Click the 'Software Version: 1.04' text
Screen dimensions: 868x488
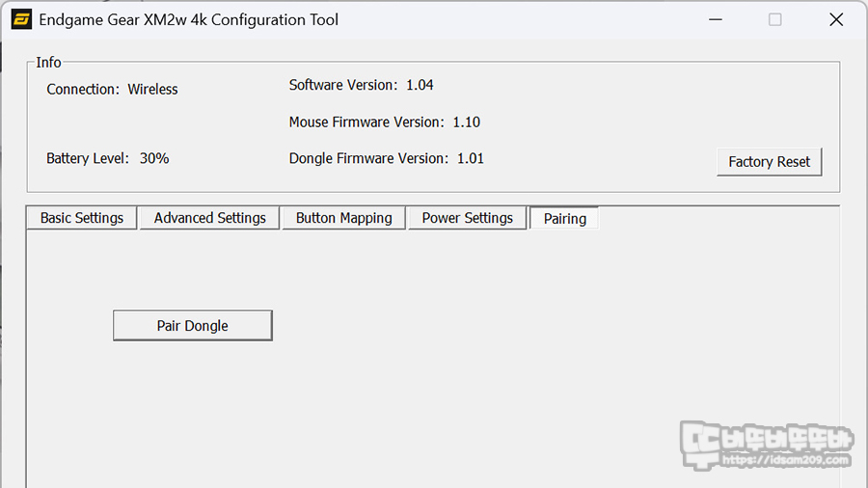361,85
